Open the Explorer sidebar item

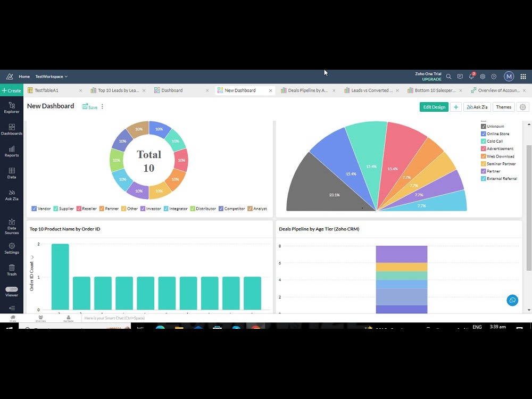tap(12, 107)
